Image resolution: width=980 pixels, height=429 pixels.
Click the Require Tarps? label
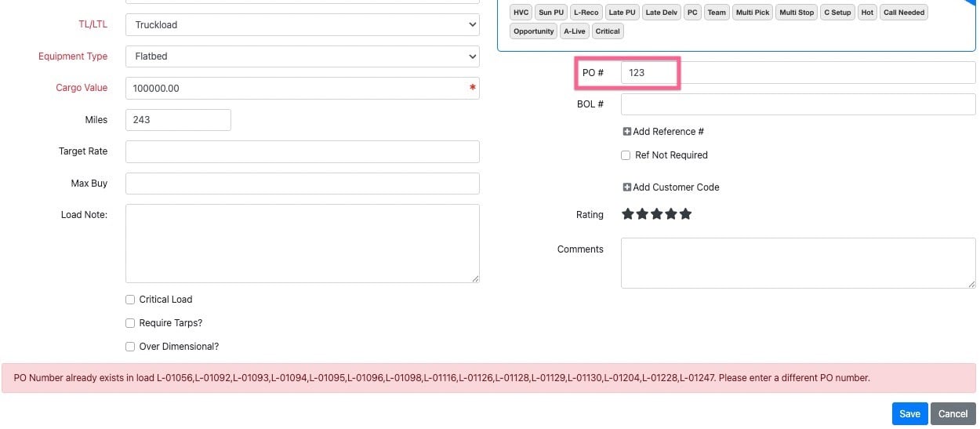point(171,323)
